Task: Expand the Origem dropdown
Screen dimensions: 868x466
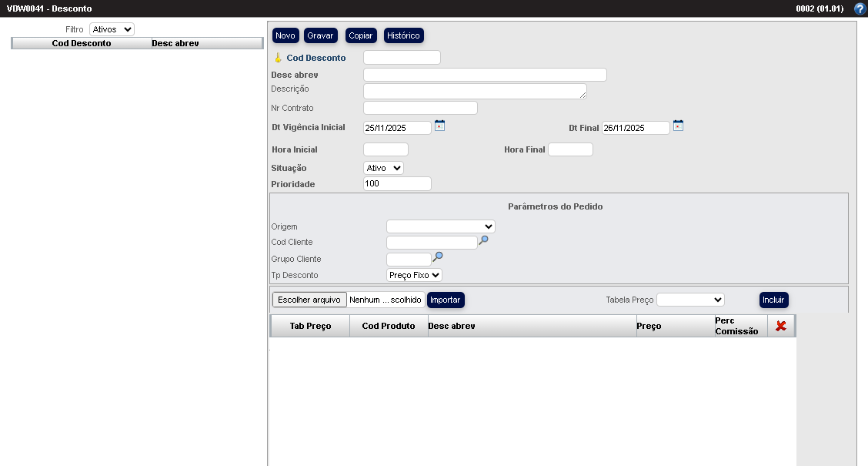Action: [x=440, y=226]
